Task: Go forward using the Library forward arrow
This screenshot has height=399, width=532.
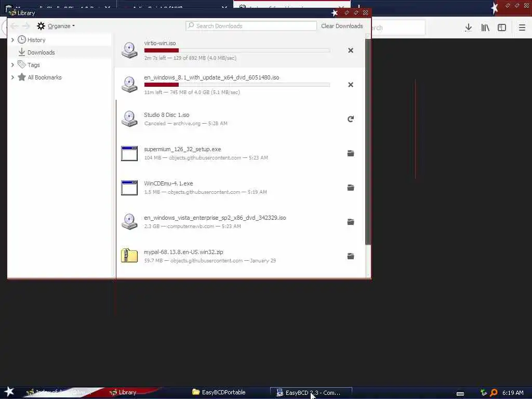Action: (x=26, y=26)
